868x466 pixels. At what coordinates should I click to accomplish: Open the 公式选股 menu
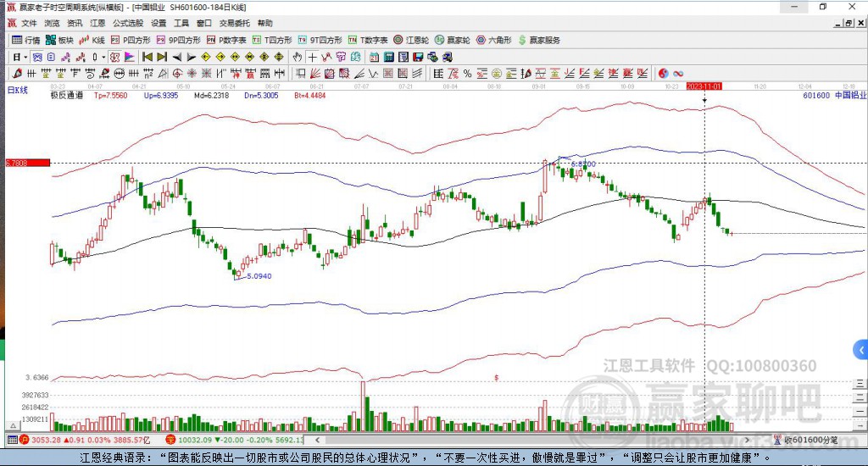128,23
